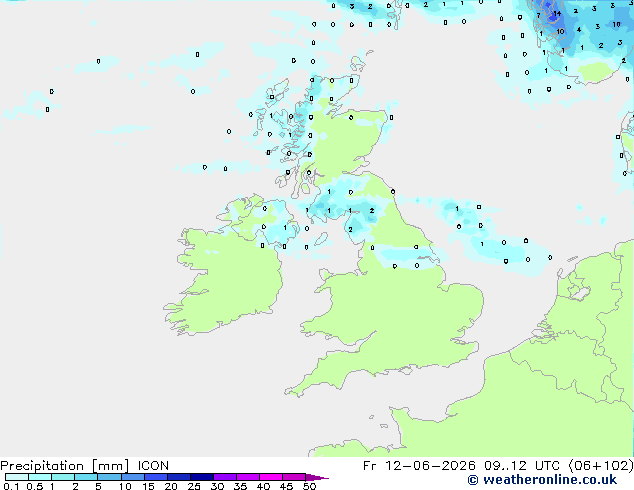Screen dimensions: 634x490
Task: Click the 20–25 mm legend color swatch
Action: pos(179,477)
